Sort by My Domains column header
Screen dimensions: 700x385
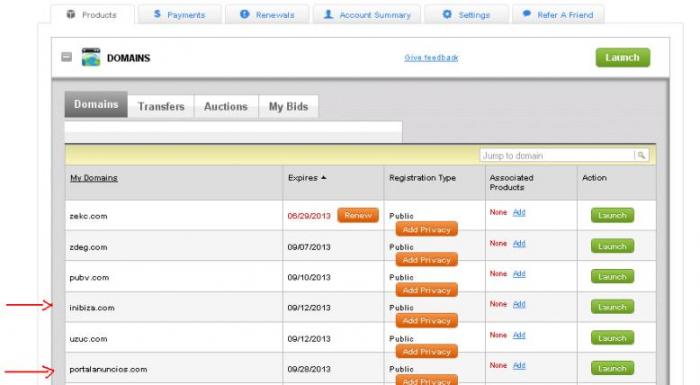(94, 178)
